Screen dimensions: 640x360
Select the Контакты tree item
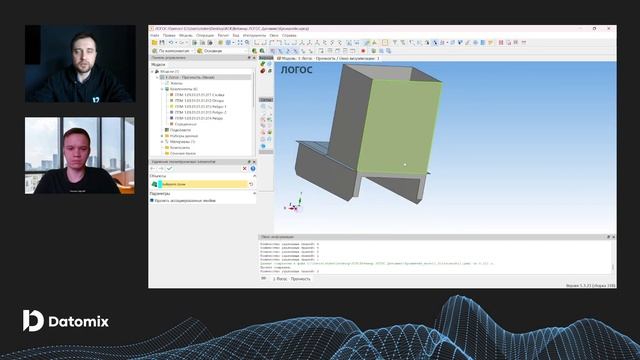point(180,147)
